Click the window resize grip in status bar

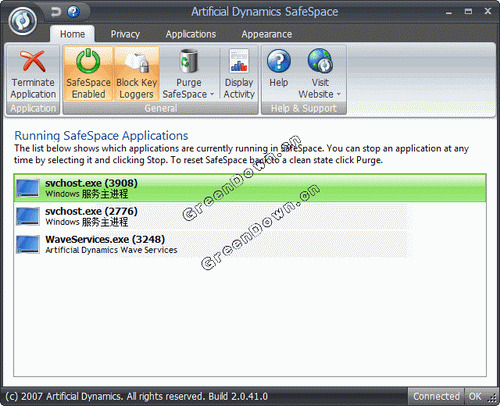pyautogui.click(x=492, y=398)
